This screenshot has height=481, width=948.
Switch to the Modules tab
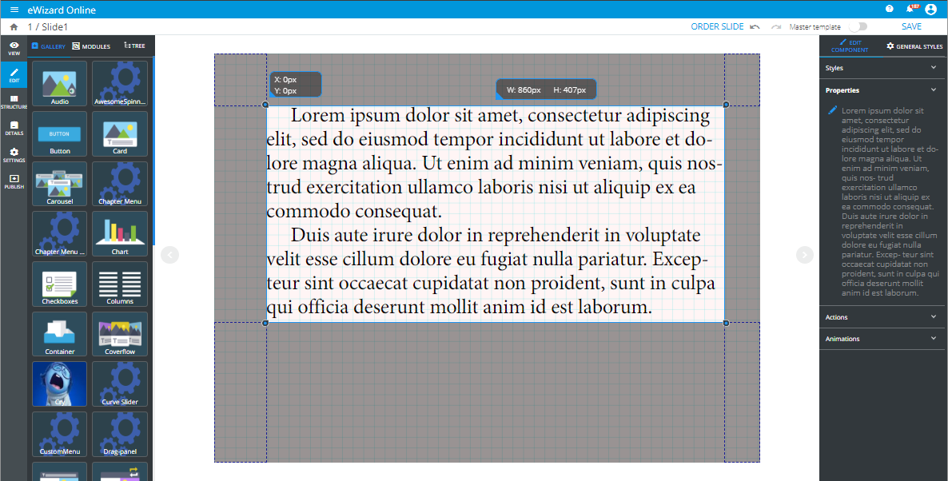[92, 46]
